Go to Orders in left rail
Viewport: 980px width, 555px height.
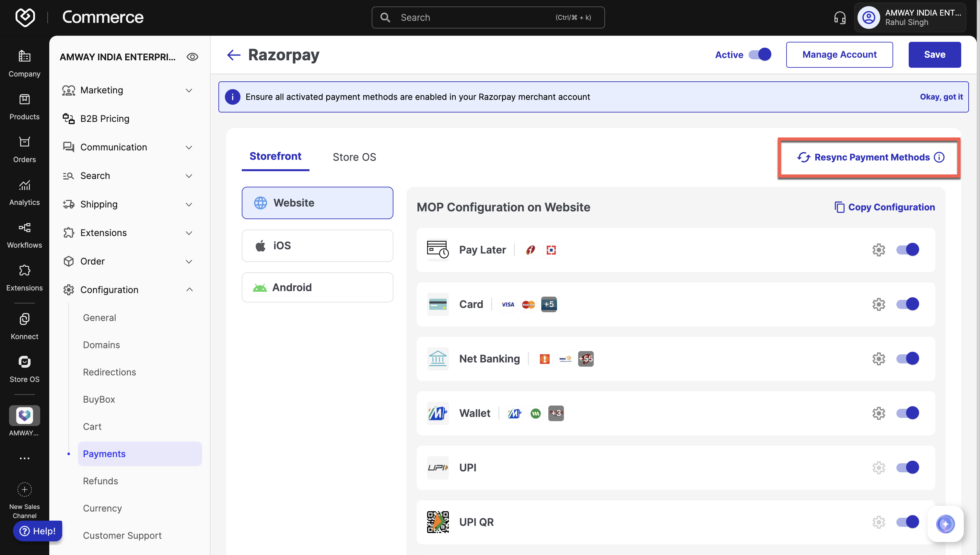click(24, 149)
